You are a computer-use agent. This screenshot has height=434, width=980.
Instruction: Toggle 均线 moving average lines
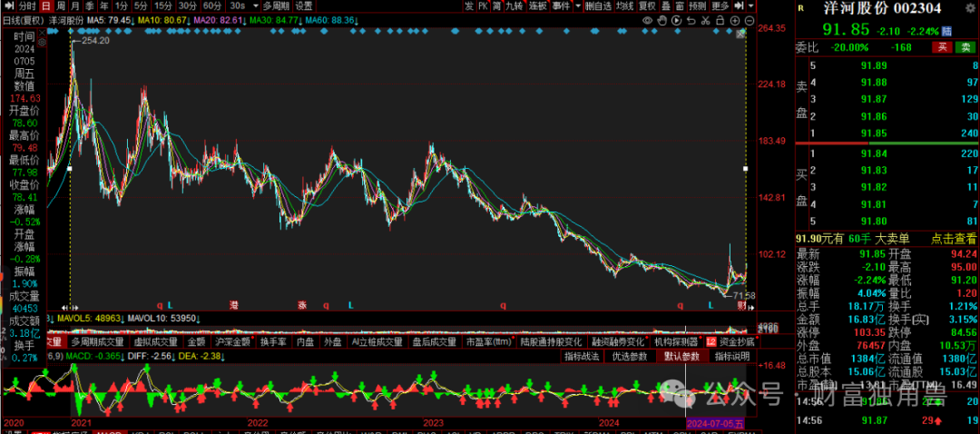coord(624,5)
